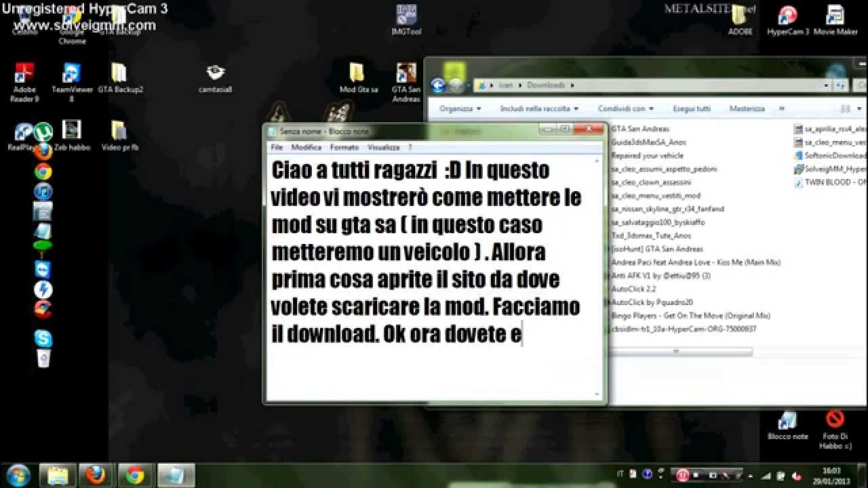Image resolution: width=868 pixels, height=488 pixels.
Task: Click Notepad's vertical scrollbar down arrow
Action: [x=597, y=394]
